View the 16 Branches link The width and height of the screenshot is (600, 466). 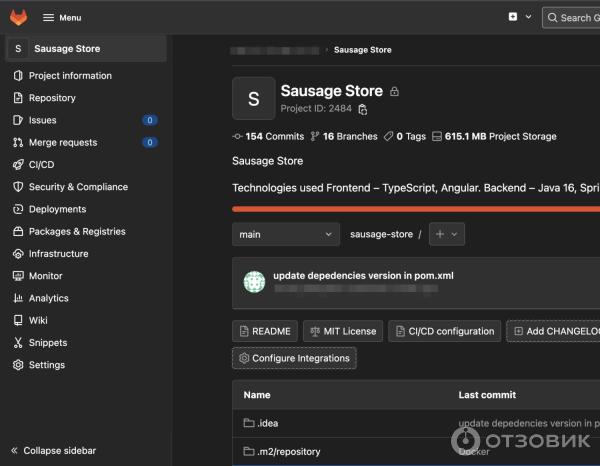pos(344,136)
